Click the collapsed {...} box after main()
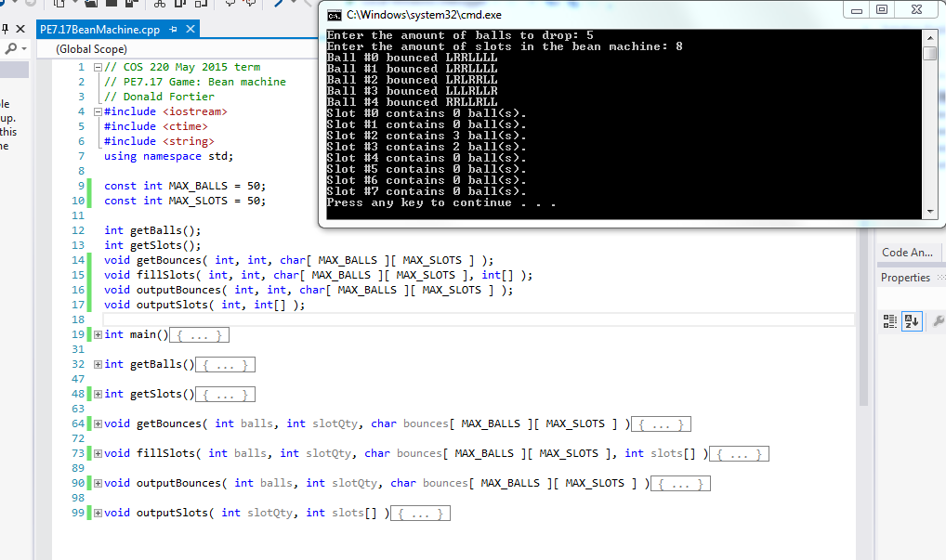The width and height of the screenshot is (946, 560). [200, 335]
